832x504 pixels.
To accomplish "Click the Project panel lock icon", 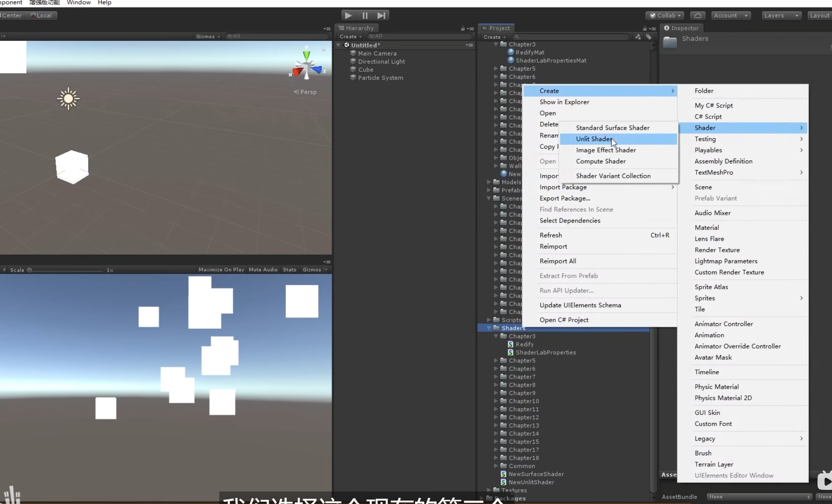I will coord(645,29).
